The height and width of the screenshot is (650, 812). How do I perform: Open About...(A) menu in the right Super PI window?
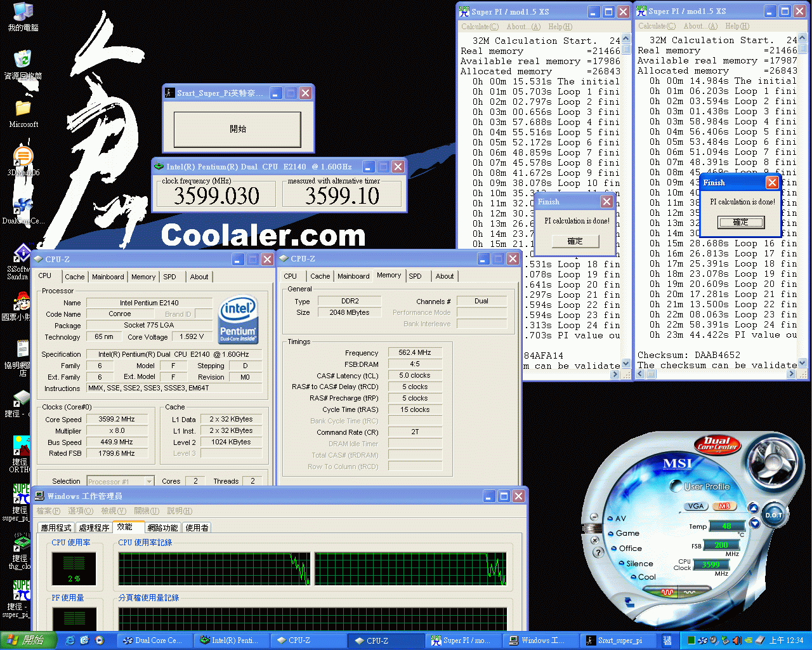click(701, 26)
